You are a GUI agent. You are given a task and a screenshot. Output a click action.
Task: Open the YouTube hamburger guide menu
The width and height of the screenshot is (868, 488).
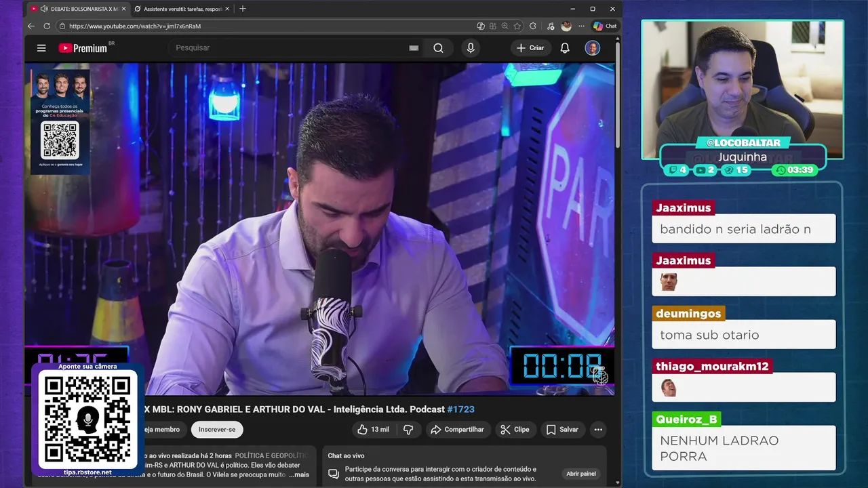point(41,48)
